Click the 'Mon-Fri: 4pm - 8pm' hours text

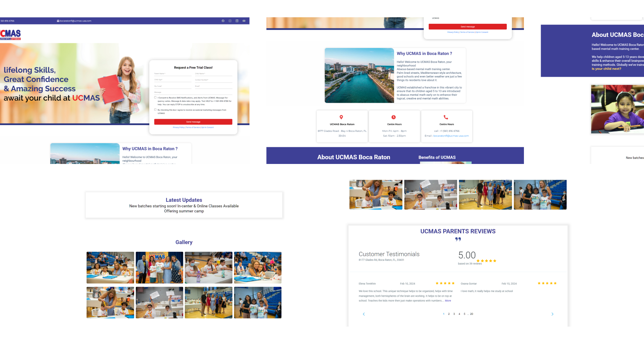(394, 131)
